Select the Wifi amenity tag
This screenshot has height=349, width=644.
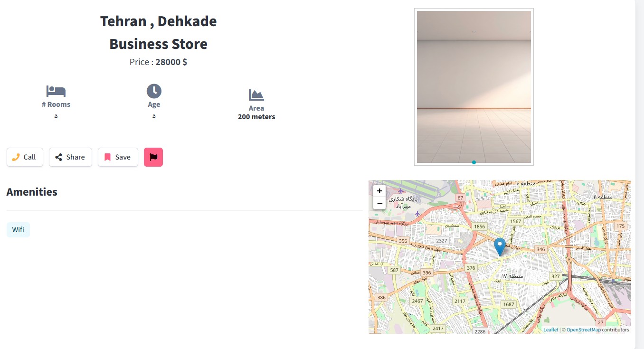18,230
